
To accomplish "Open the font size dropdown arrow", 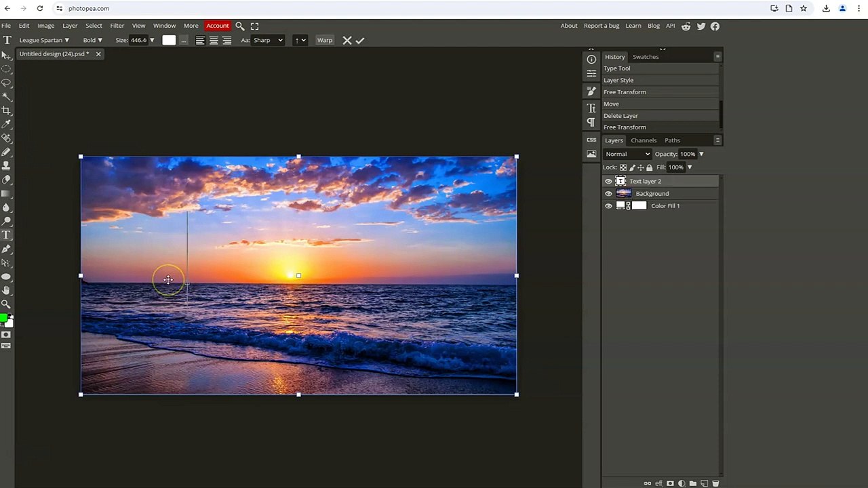I will (152, 41).
